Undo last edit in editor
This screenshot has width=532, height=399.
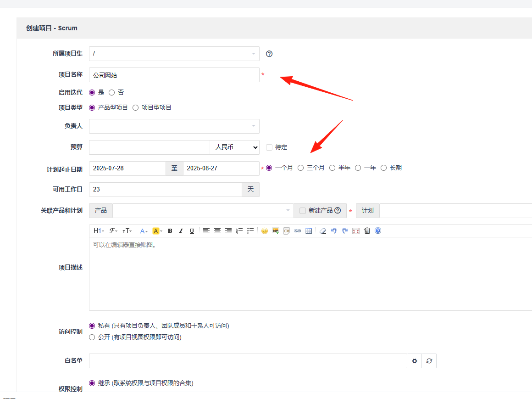tap(334, 231)
